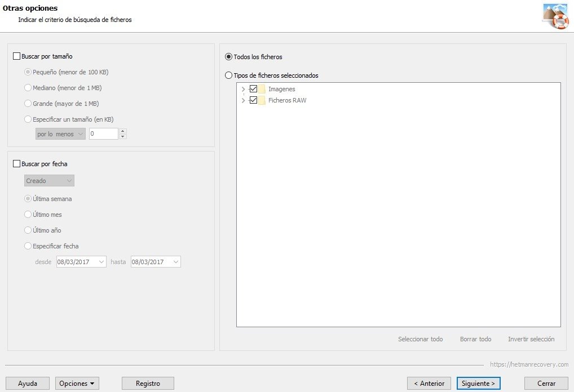Click the Cerrar button
Screen dimensions: 574x392
click(x=546, y=383)
